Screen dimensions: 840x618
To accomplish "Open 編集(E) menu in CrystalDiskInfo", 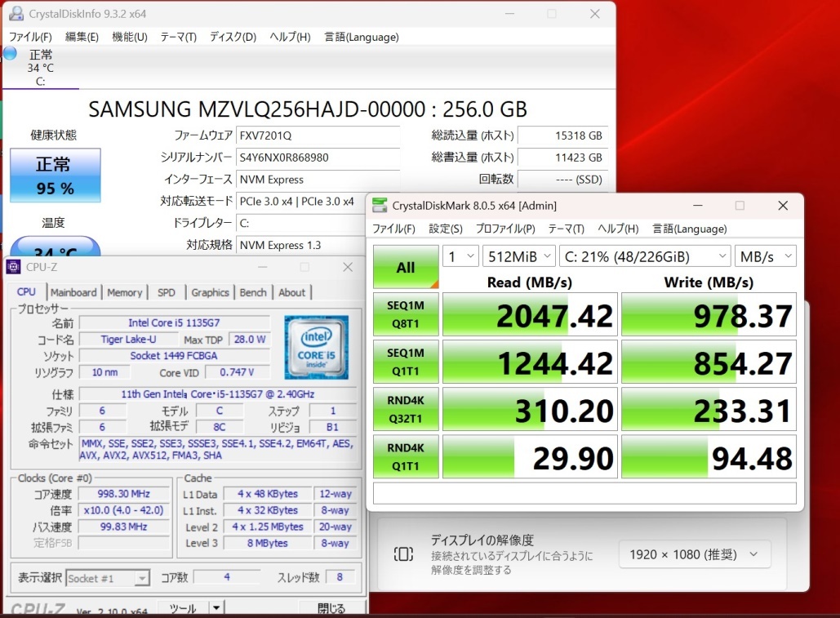I will coord(82,37).
